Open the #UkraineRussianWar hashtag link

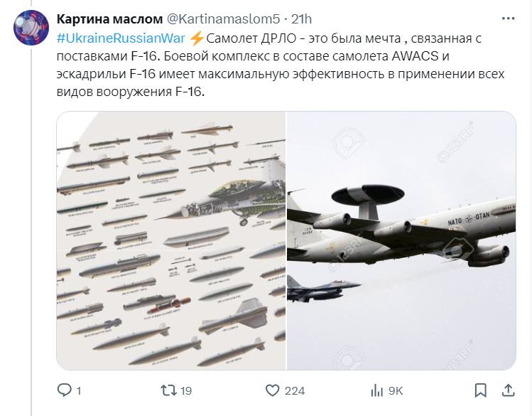121,38
